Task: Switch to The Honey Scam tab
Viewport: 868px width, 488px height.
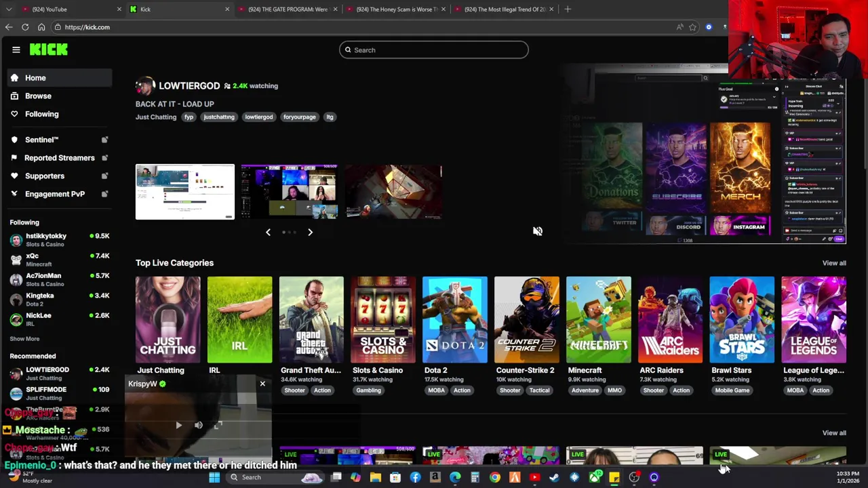Action: coord(396,9)
